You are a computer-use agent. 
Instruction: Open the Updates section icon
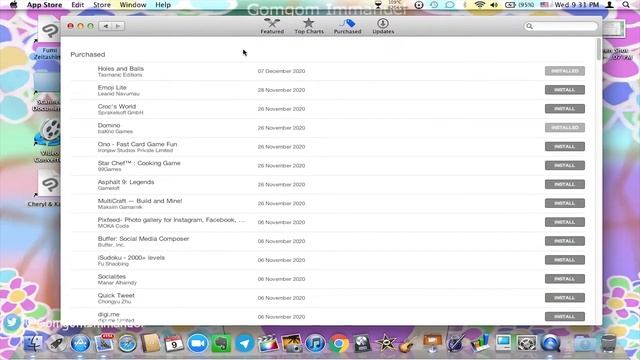[x=383, y=26]
